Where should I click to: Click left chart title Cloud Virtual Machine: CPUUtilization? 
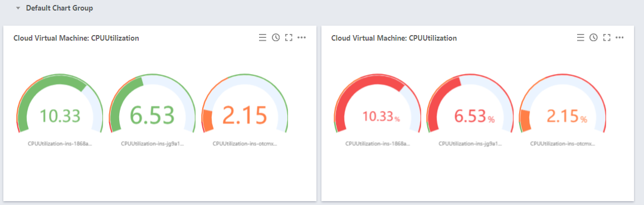point(76,38)
